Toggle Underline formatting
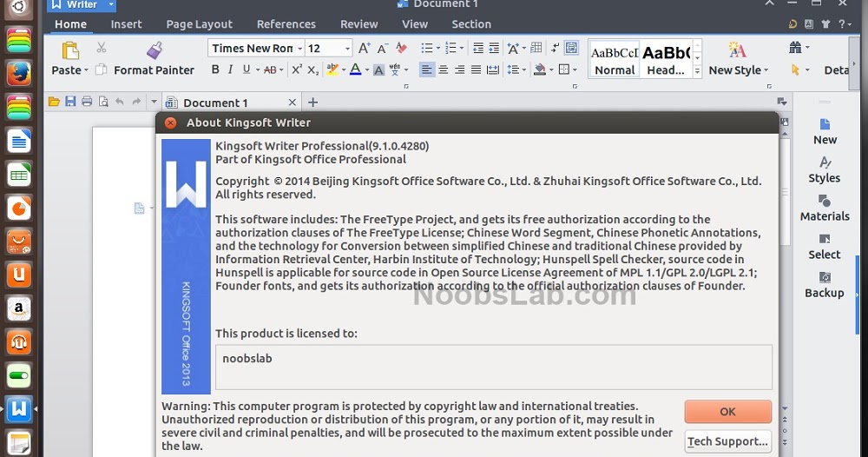Viewport: 868px width, 457px height. pos(247,70)
